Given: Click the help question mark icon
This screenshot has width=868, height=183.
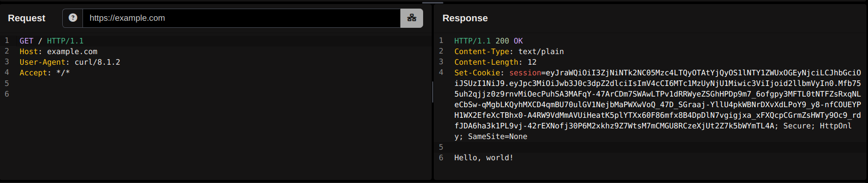Looking at the screenshot, I should (x=73, y=18).
